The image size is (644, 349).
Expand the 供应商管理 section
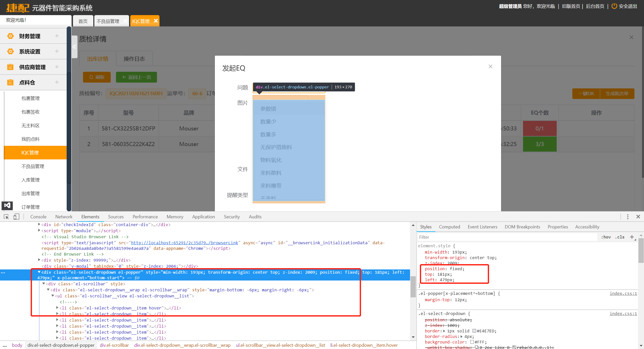coord(57,67)
